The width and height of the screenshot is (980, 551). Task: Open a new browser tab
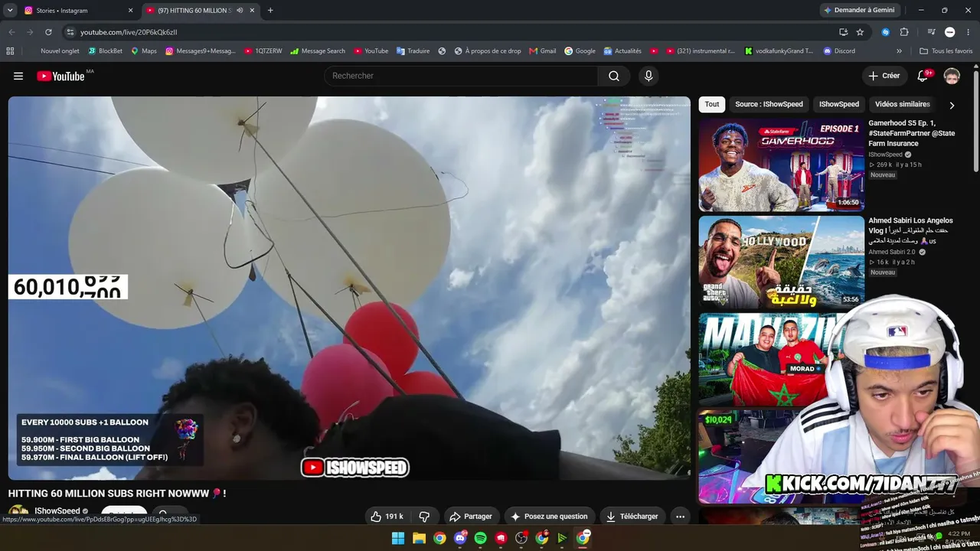pyautogui.click(x=270, y=11)
